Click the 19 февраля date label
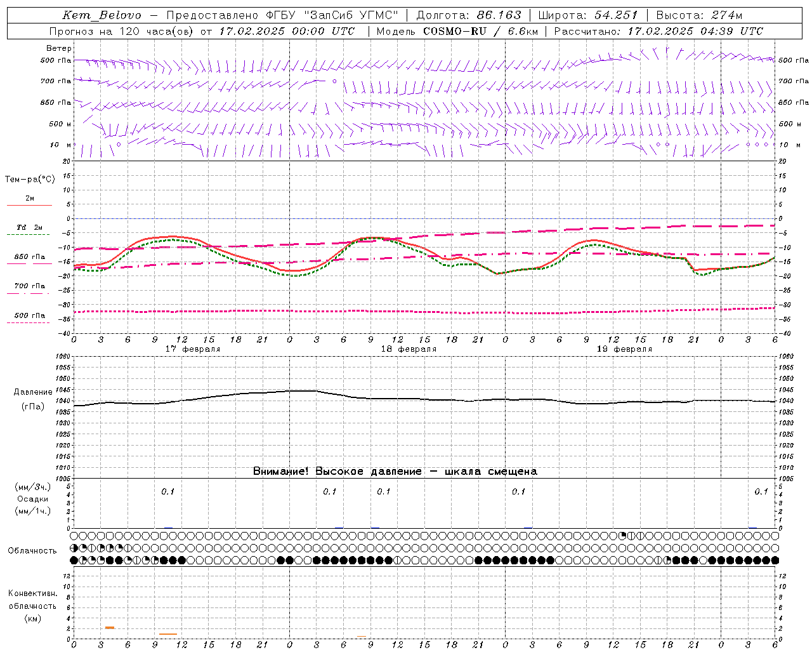Screen dimensions: 812x650 point(624,349)
